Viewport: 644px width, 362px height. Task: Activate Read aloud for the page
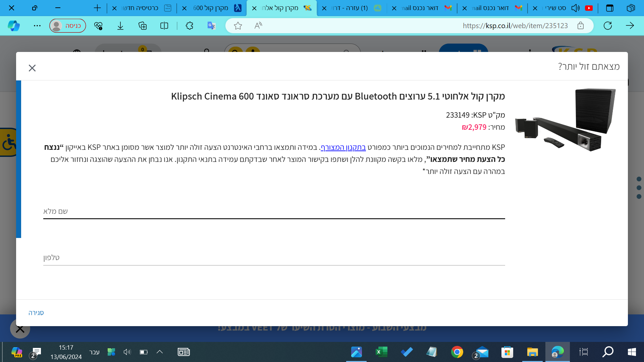coord(258,25)
